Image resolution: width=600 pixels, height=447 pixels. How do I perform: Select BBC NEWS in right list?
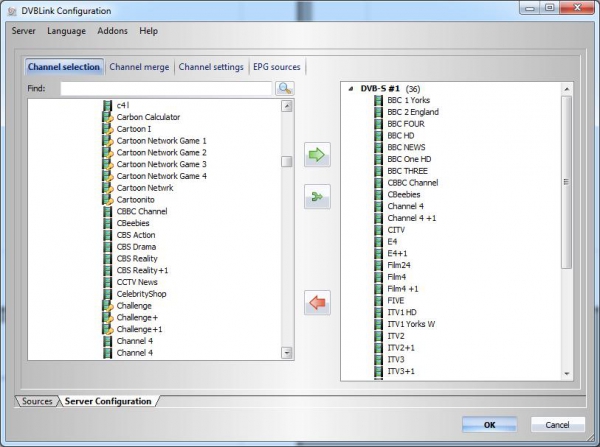pyautogui.click(x=406, y=147)
